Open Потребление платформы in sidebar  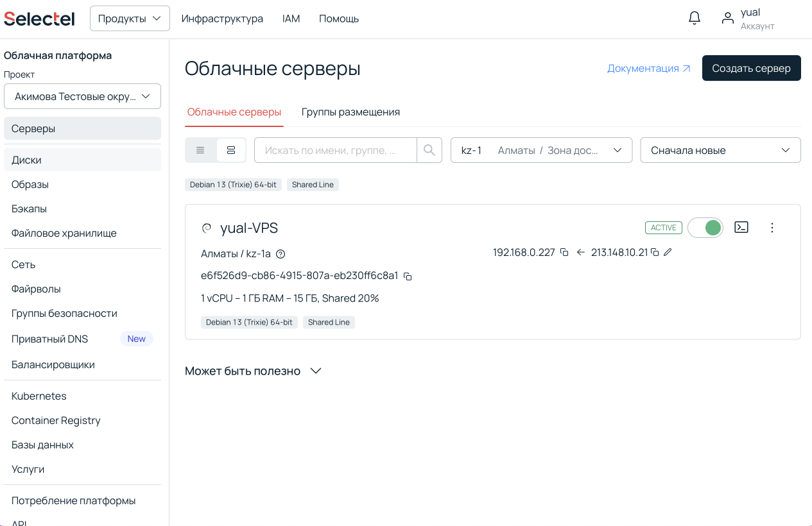[x=82, y=500]
